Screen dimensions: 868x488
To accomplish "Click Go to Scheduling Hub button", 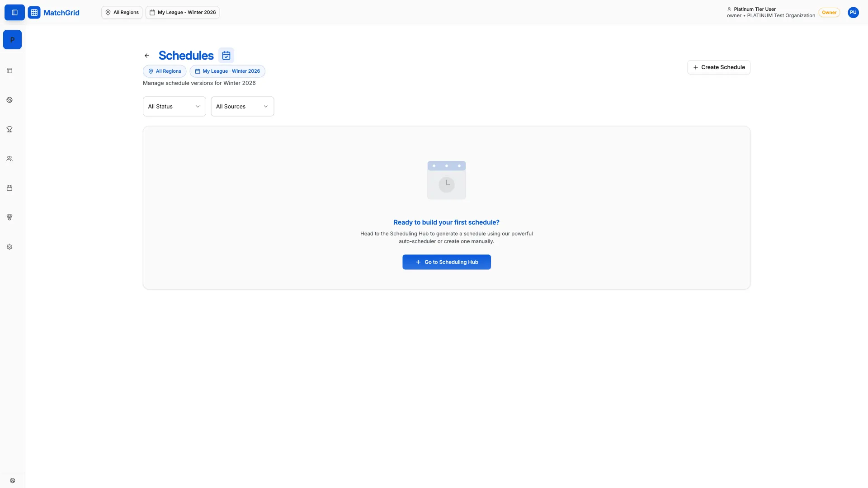I will pyautogui.click(x=446, y=262).
